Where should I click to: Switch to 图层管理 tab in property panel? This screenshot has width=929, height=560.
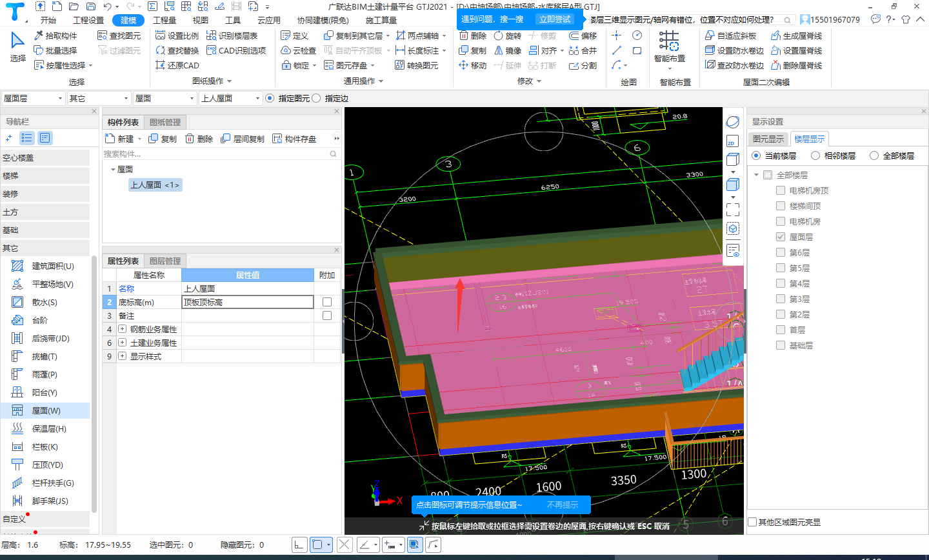click(x=165, y=261)
